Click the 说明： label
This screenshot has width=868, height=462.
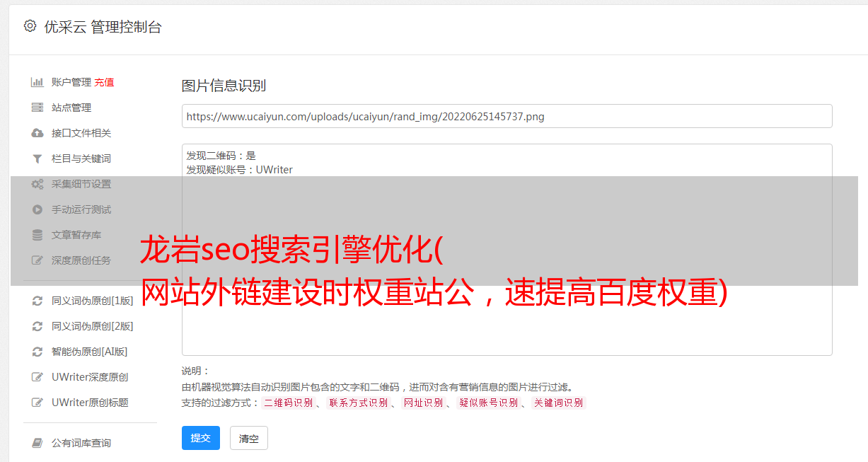195,371
